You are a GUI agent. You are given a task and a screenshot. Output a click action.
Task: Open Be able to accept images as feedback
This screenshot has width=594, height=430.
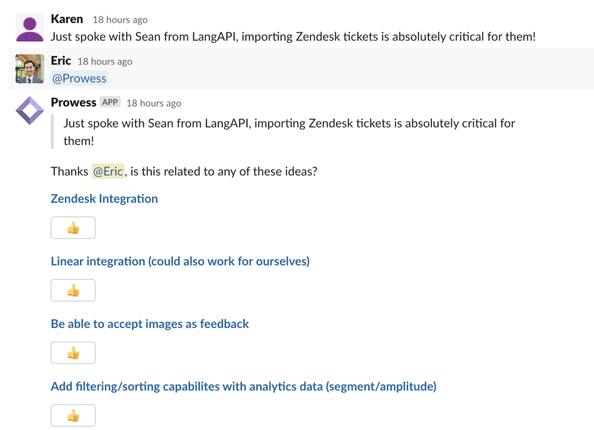[x=150, y=324]
